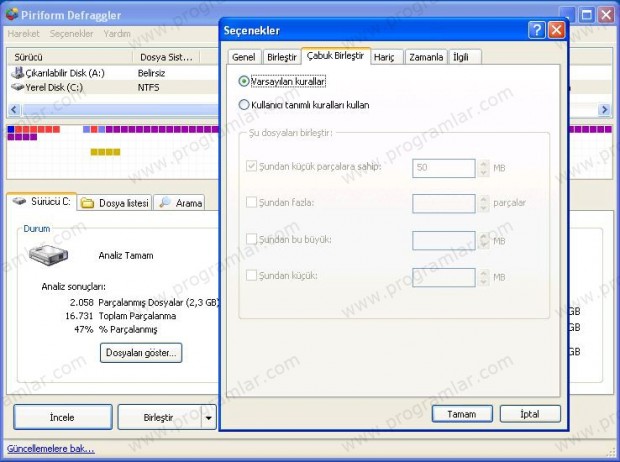This screenshot has width=620, height=462.
Task: Click the magnifier icon on Arama tab
Action: [165, 202]
